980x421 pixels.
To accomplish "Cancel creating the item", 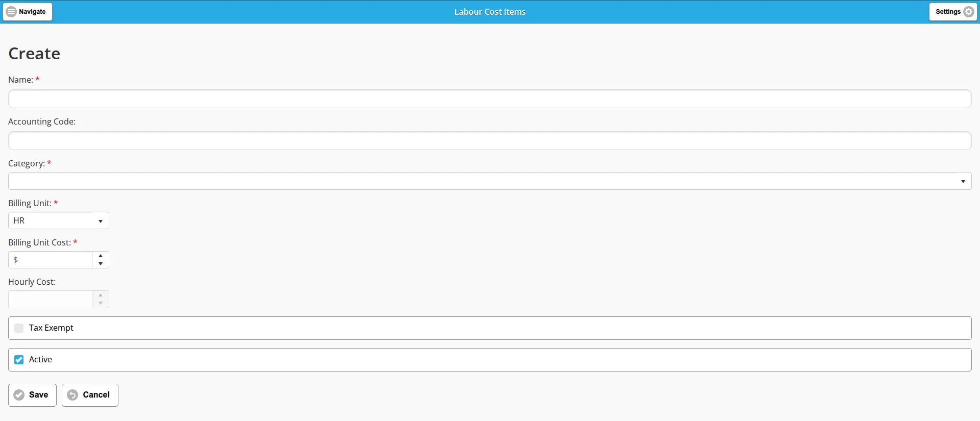I will coord(90,395).
